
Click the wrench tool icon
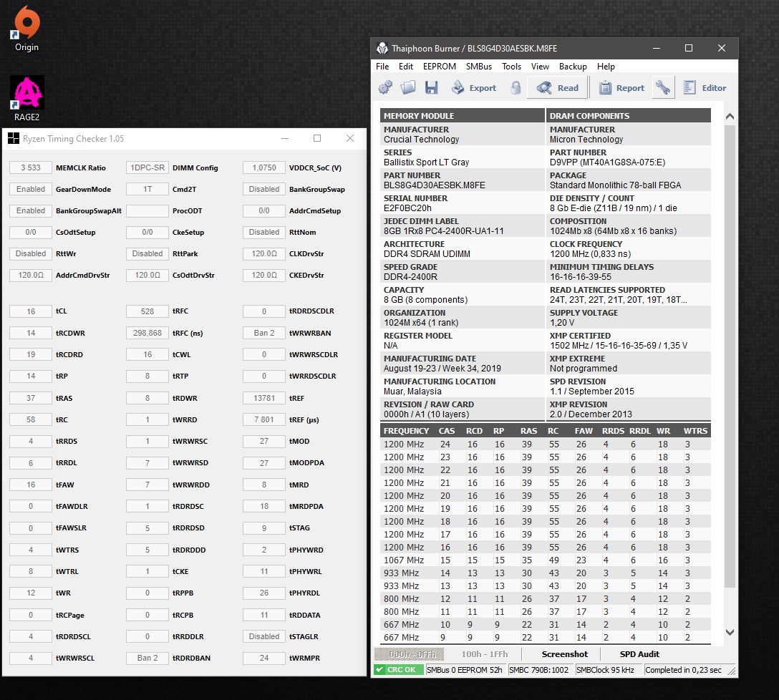(x=663, y=88)
